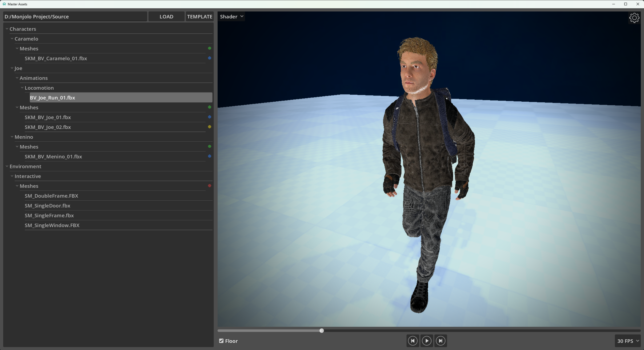Viewport: 644px width, 350px height.
Task: Click red status dot on Interactive Meshes
Action: point(210,186)
